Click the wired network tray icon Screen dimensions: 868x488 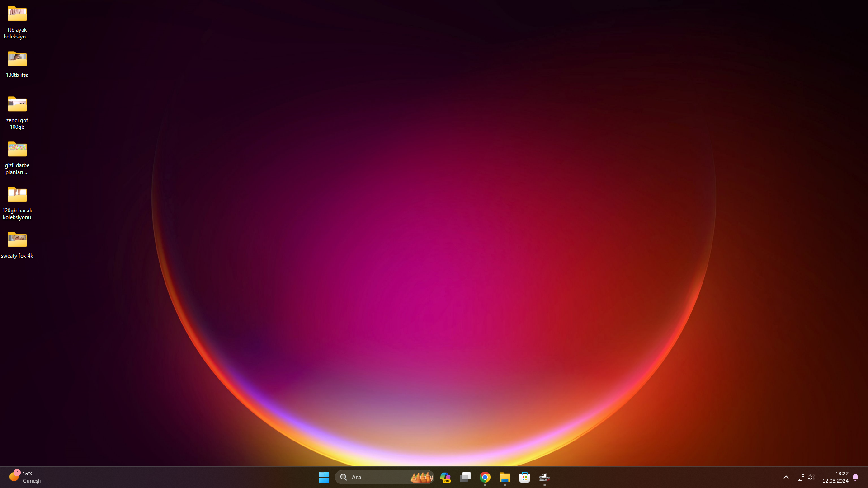pos(800,477)
